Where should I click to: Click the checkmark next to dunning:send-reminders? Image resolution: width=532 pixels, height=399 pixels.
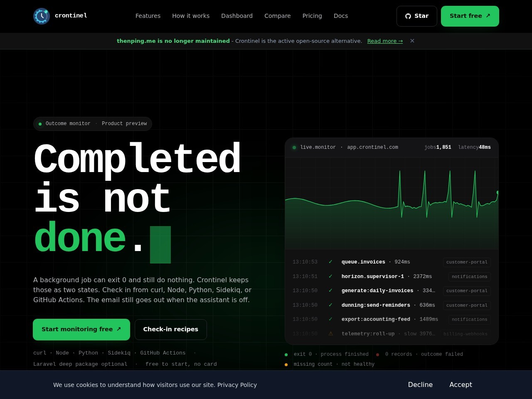(x=330, y=305)
